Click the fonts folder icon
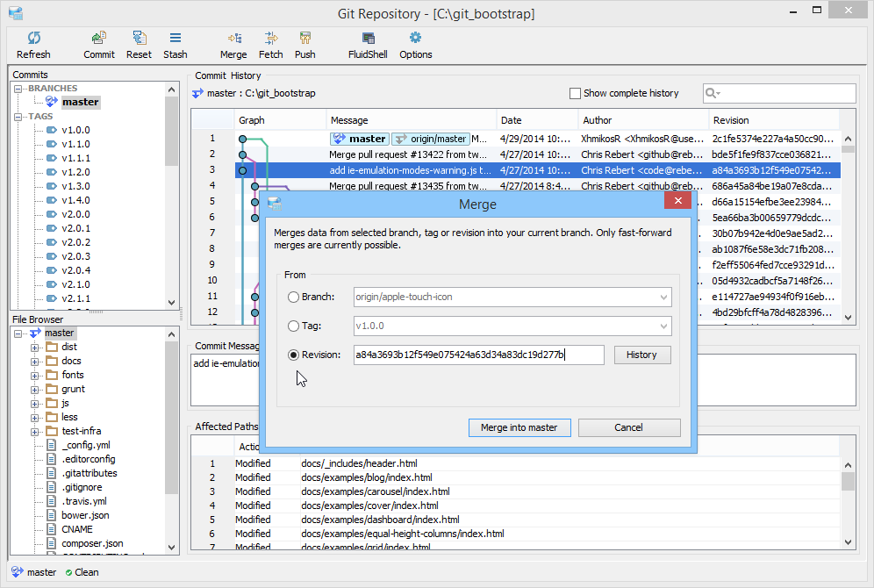The image size is (874, 588). (52, 375)
